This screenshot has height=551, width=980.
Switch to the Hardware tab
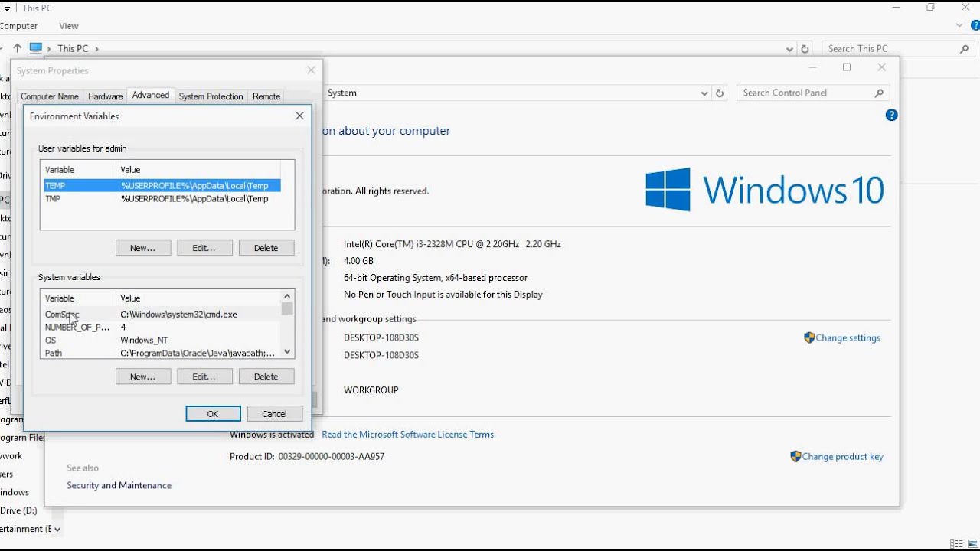coord(106,96)
